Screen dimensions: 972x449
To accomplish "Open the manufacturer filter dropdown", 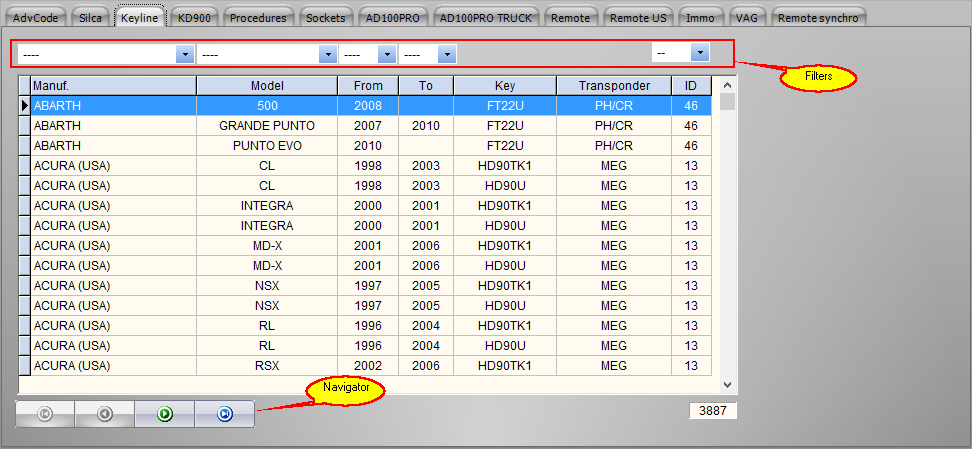I will click(185, 55).
